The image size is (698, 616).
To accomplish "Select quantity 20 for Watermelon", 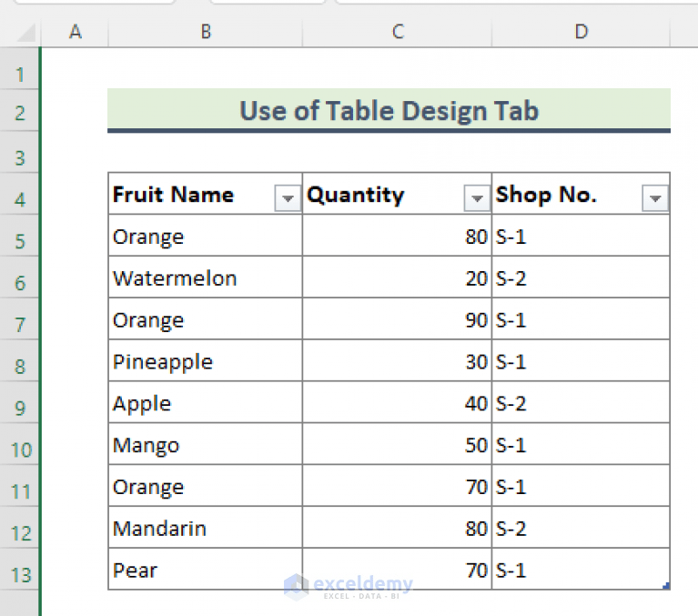I will coord(397,277).
